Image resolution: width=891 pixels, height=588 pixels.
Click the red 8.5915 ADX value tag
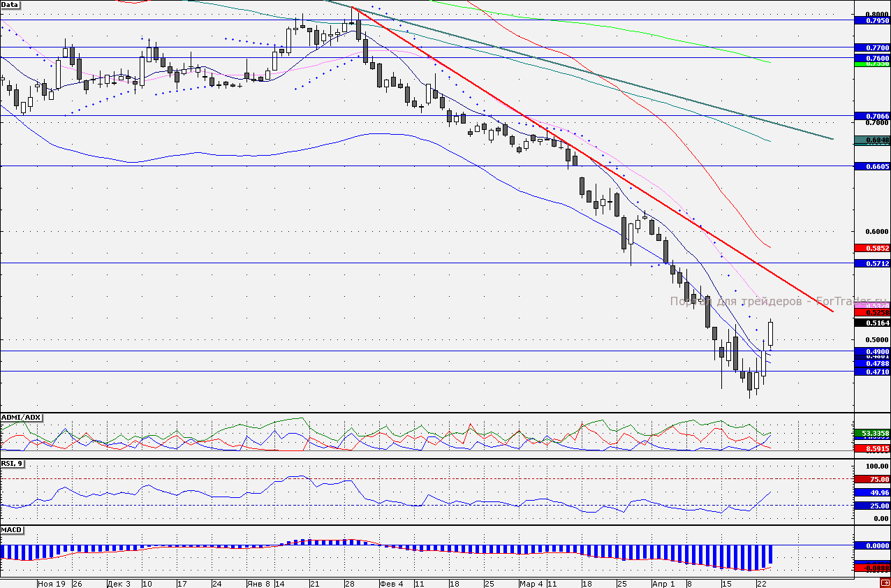(x=872, y=449)
